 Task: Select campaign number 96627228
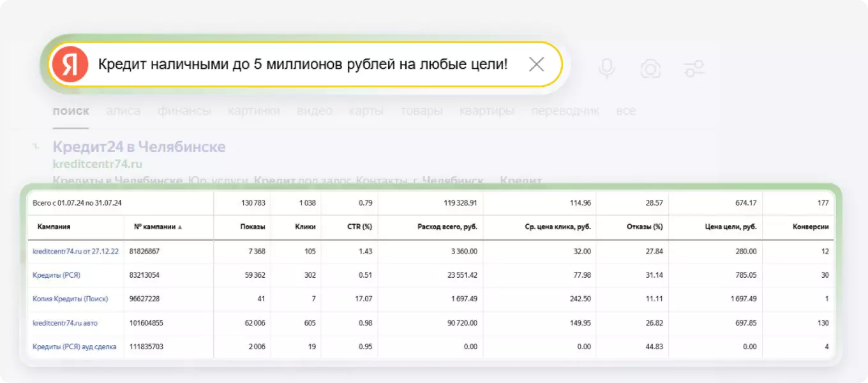[x=144, y=299]
